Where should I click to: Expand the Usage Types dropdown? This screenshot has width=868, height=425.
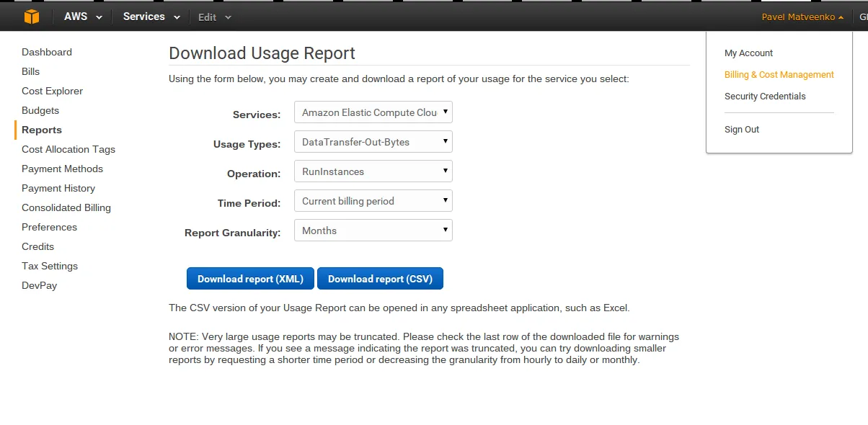click(373, 142)
